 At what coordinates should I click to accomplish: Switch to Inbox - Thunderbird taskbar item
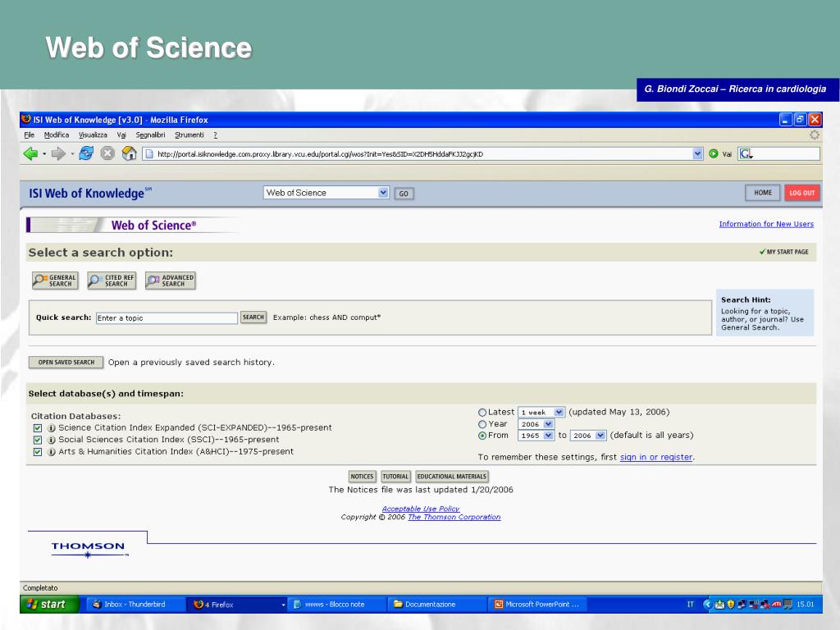134,605
